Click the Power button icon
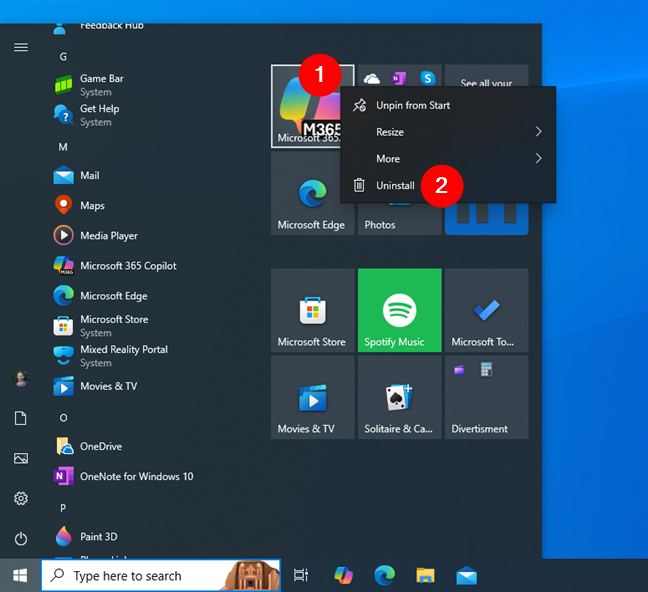This screenshot has width=648, height=592. pyautogui.click(x=21, y=539)
